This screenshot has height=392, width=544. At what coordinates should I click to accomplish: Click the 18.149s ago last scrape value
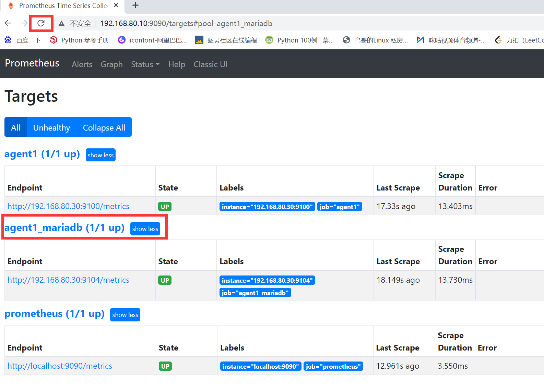click(x=398, y=280)
